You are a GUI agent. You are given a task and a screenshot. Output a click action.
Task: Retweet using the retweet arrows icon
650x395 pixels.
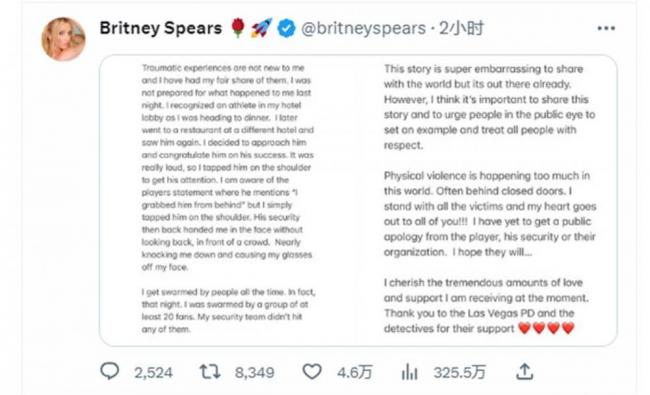(x=210, y=371)
